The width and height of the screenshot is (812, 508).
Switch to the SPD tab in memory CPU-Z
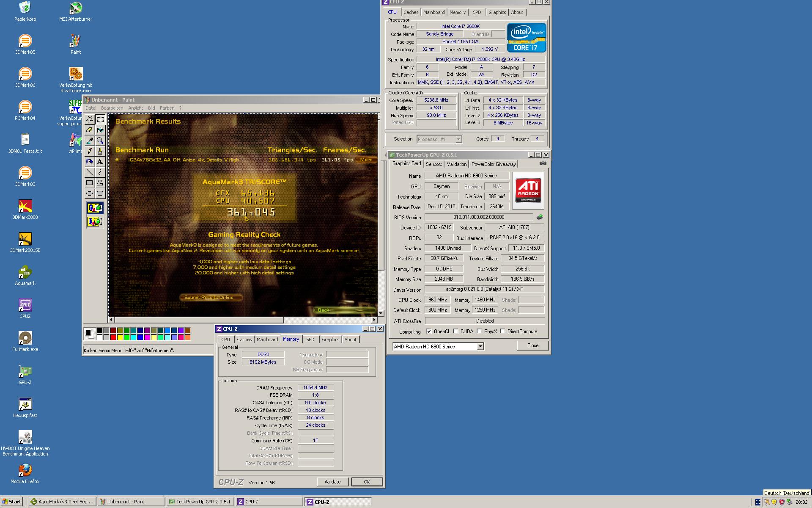click(310, 340)
